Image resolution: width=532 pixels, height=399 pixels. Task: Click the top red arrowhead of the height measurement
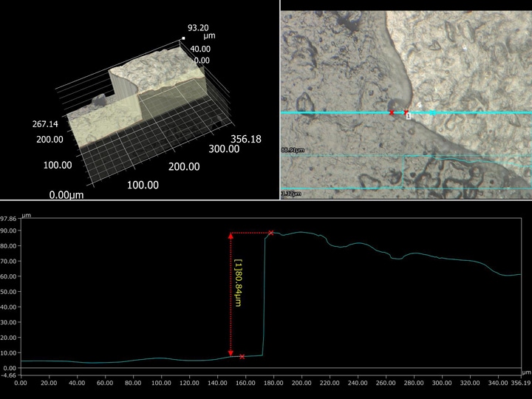231,236
